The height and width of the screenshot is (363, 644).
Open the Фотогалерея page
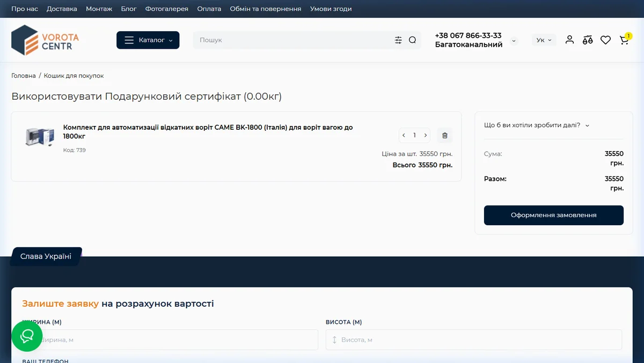click(167, 9)
